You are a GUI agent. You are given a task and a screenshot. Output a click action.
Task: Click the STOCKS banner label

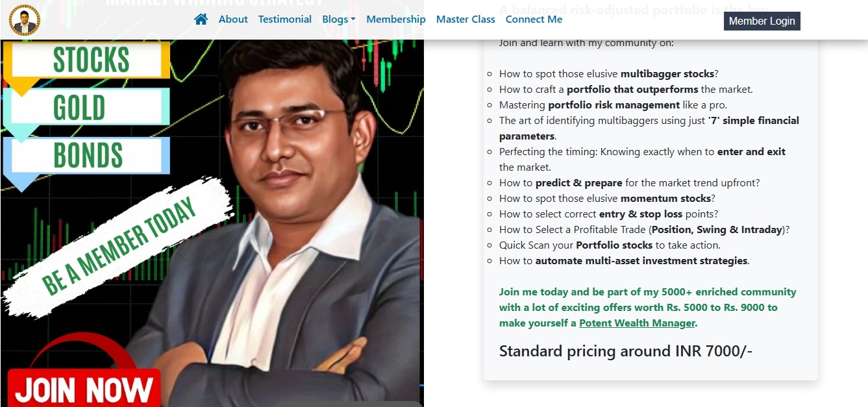(x=91, y=60)
